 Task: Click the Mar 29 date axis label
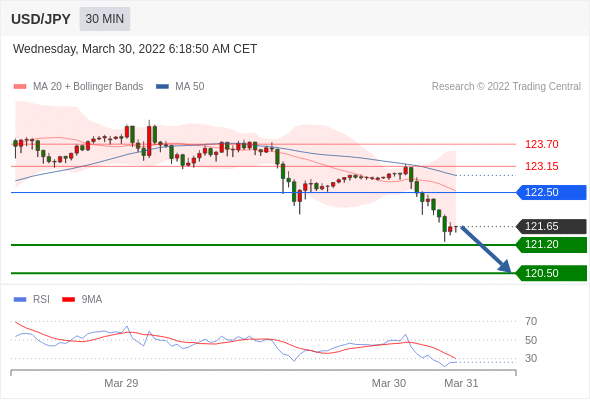click(121, 383)
